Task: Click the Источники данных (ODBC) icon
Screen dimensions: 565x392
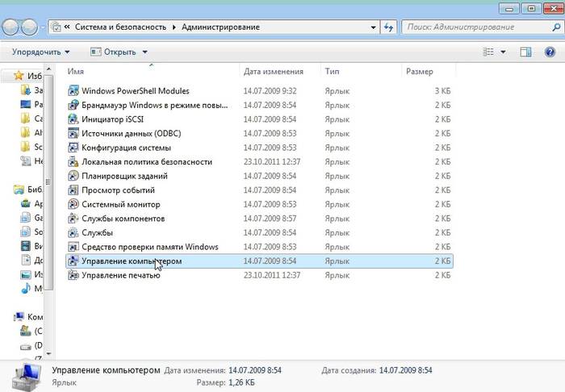Action: coord(73,134)
